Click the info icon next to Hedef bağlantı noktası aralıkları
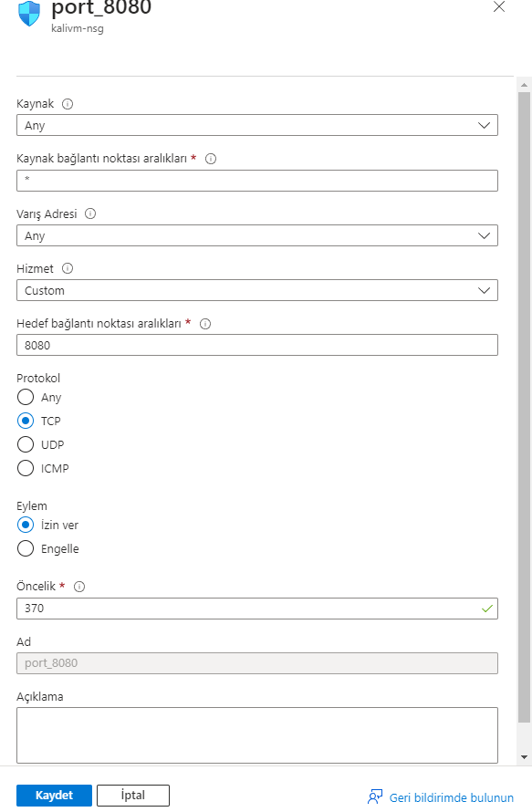This screenshot has height=812, width=532. [205, 323]
